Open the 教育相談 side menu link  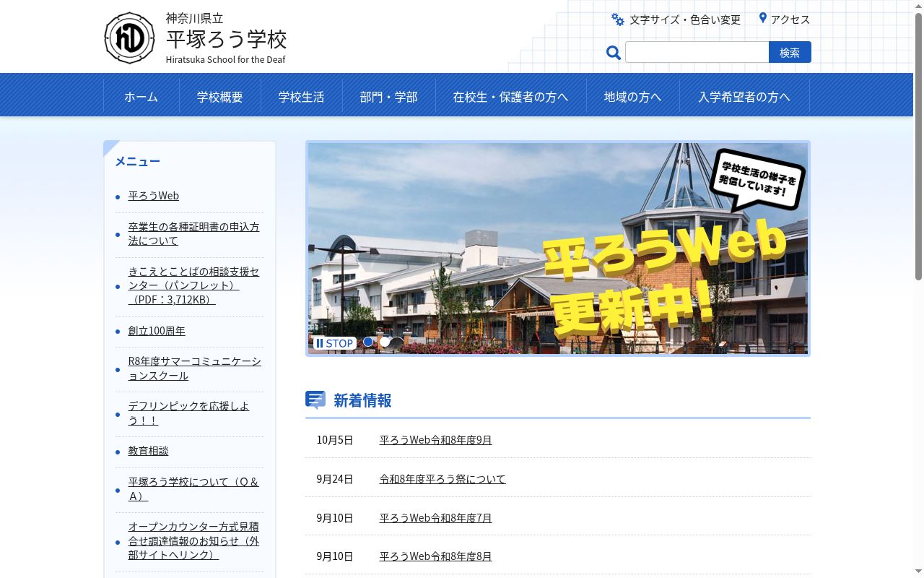click(148, 451)
